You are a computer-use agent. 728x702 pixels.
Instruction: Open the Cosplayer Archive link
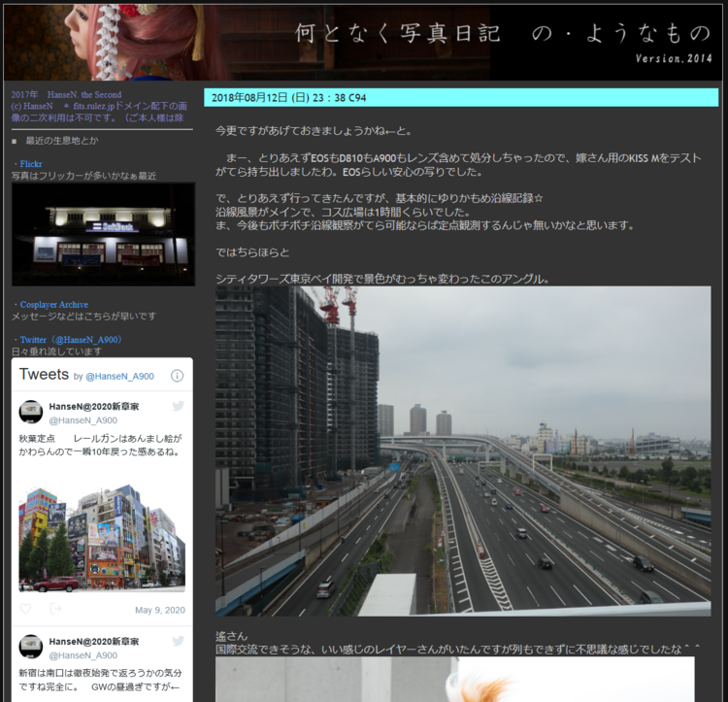point(53,305)
